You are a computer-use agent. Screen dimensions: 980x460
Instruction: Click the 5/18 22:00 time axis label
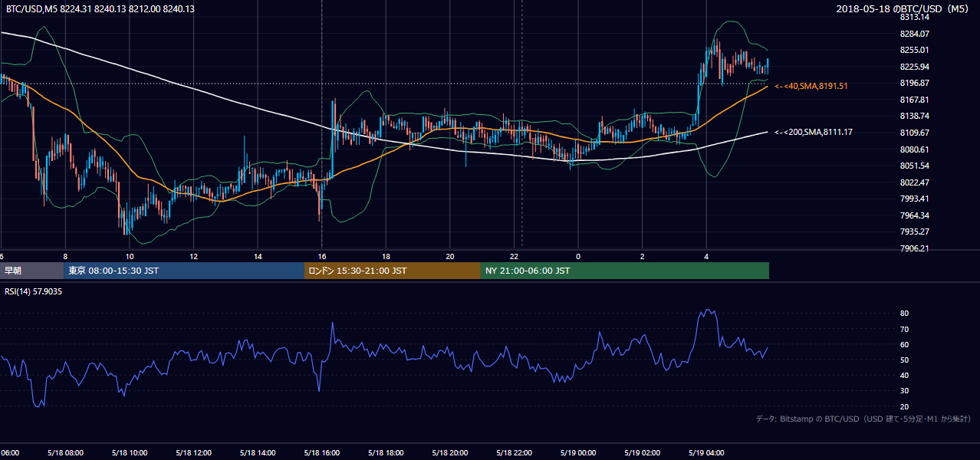pyautogui.click(x=513, y=453)
